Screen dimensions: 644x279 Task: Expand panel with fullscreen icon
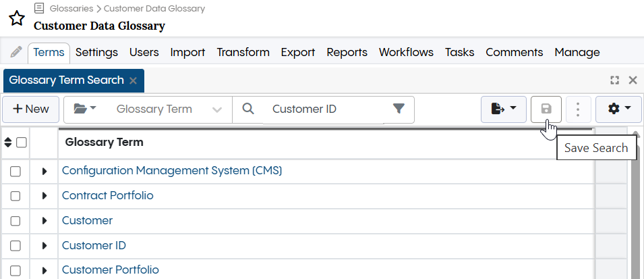(x=614, y=80)
